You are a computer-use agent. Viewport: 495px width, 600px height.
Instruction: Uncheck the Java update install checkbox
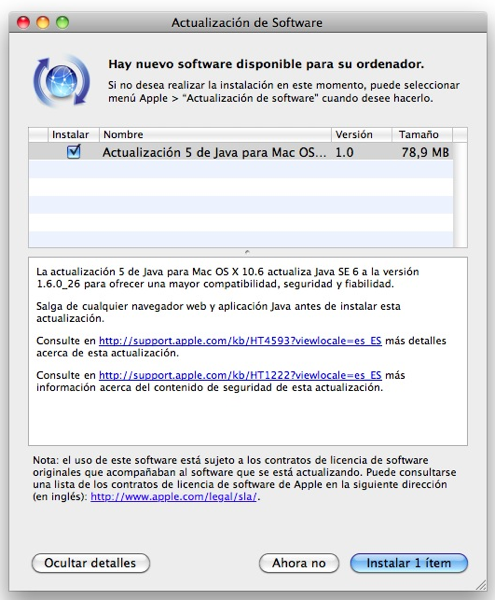(73, 152)
